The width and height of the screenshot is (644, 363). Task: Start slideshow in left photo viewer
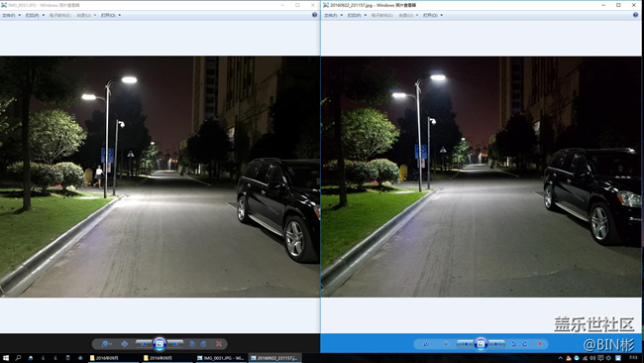click(160, 344)
